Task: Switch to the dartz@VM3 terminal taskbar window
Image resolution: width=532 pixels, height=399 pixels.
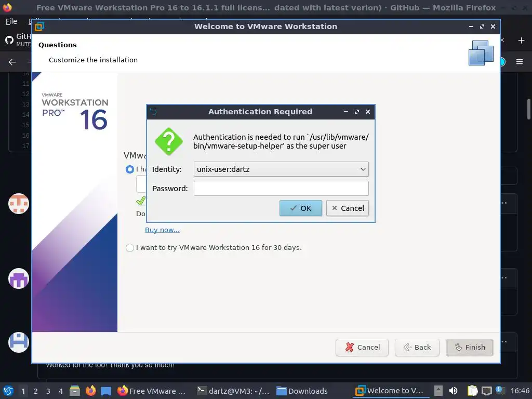Action: 234,391
